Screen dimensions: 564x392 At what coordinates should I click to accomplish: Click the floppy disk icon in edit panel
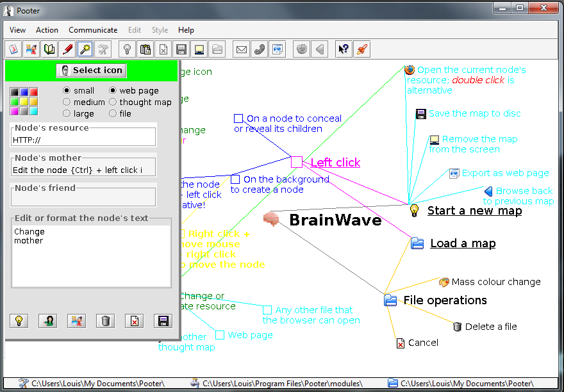pyautogui.click(x=163, y=321)
